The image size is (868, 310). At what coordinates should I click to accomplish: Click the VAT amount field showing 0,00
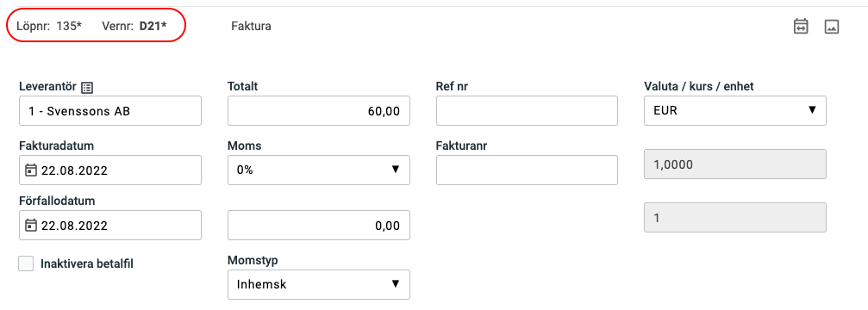(x=319, y=226)
